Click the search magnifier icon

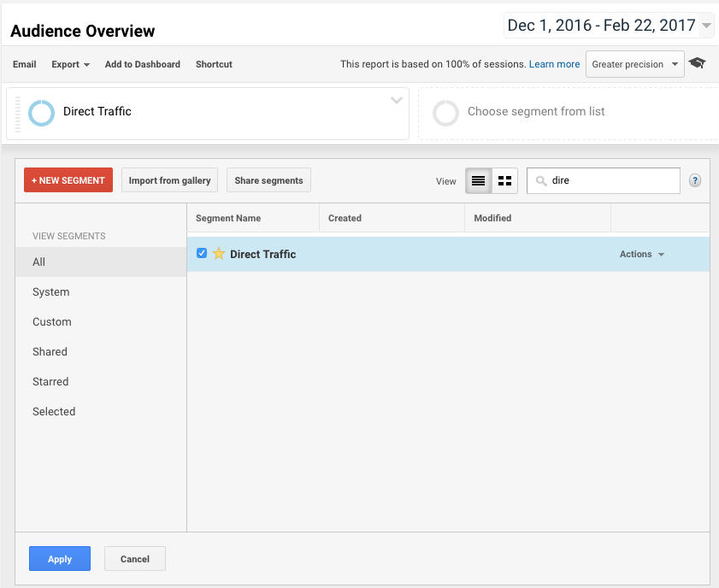click(x=541, y=181)
